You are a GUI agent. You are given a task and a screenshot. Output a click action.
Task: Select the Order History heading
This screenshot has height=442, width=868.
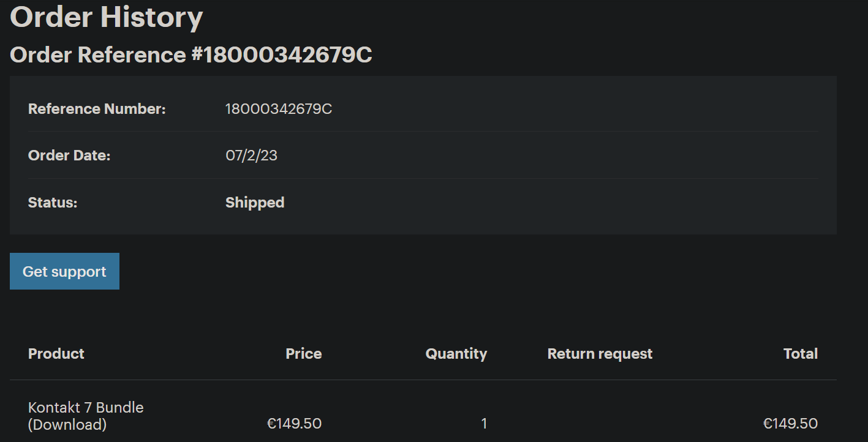(x=106, y=17)
